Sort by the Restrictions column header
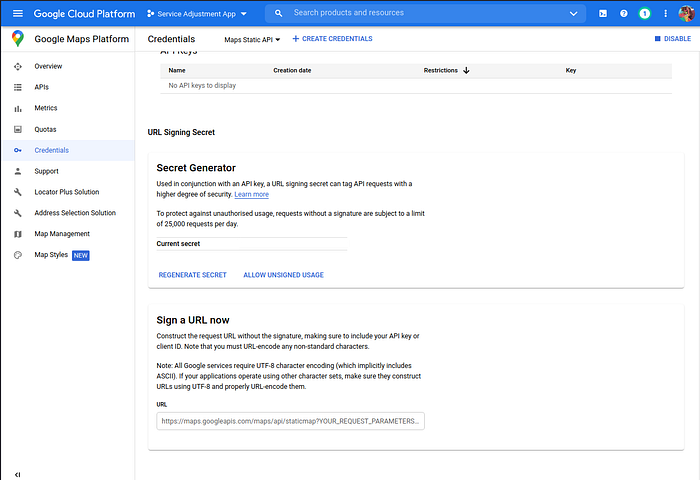Image resolution: width=700 pixels, height=480 pixels. pos(441,71)
